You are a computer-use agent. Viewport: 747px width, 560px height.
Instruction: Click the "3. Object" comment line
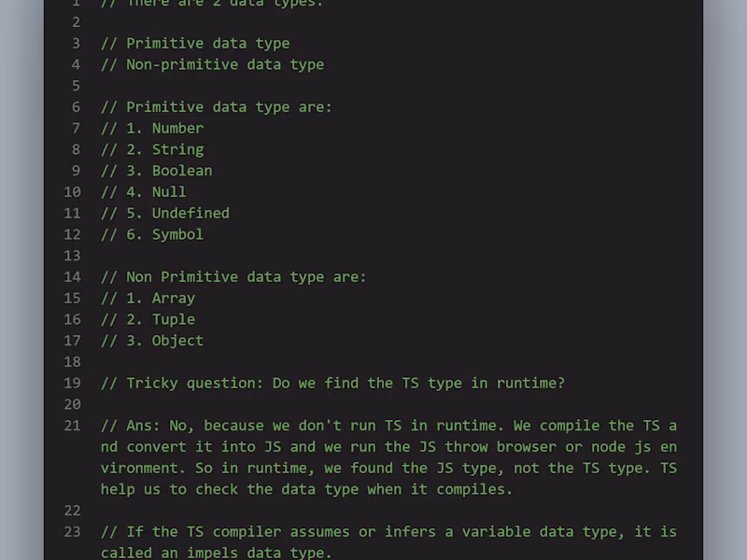pos(152,341)
